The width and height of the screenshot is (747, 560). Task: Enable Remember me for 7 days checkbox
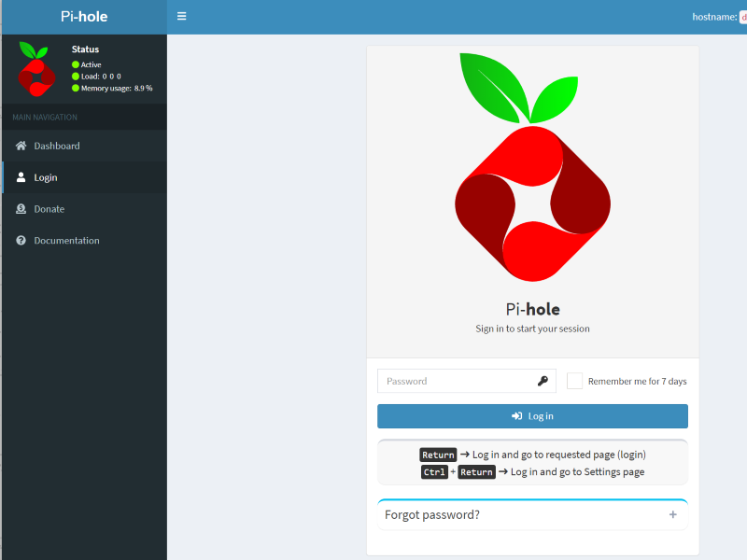click(x=574, y=381)
